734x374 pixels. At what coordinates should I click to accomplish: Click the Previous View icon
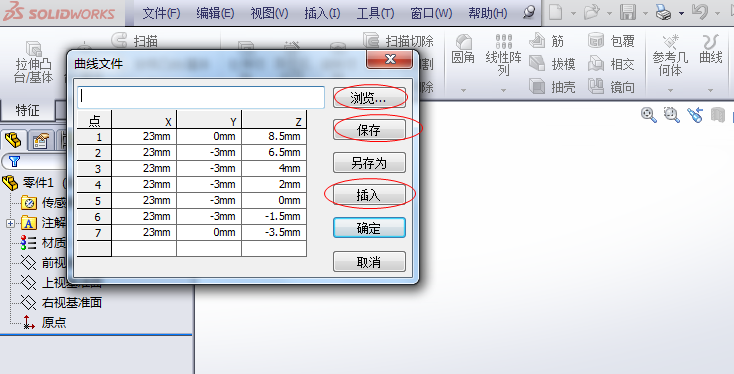click(x=695, y=115)
